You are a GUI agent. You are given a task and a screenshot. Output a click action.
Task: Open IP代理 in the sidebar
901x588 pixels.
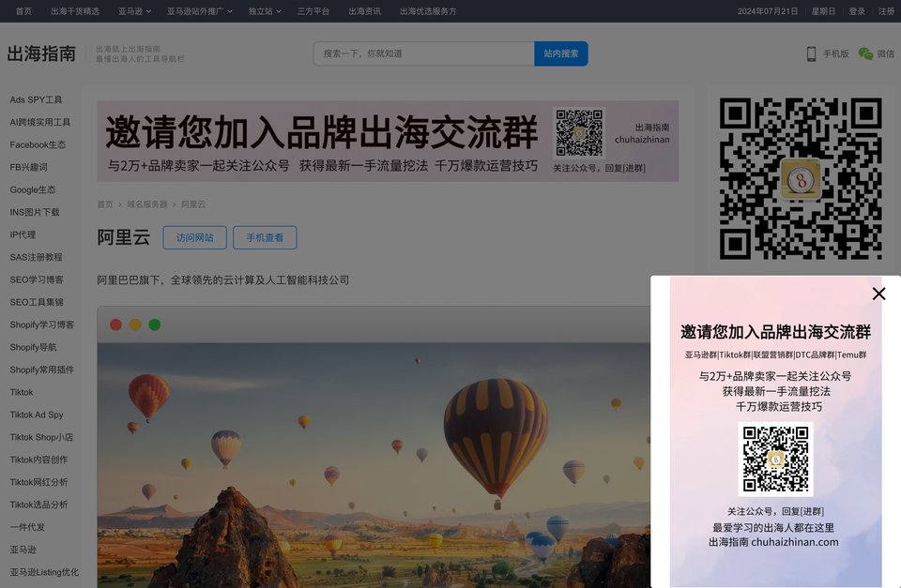[23, 234]
